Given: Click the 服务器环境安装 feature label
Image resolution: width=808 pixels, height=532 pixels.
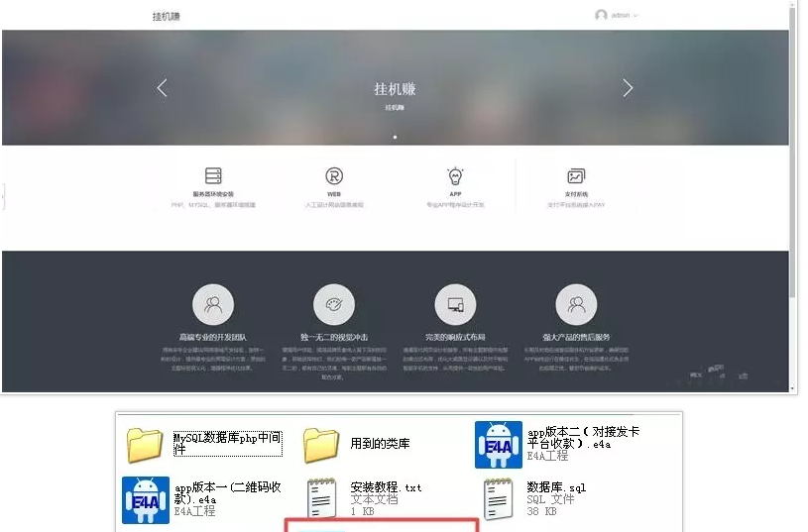Looking at the screenshot, I should pyautogui.click(x=213, y=194).
